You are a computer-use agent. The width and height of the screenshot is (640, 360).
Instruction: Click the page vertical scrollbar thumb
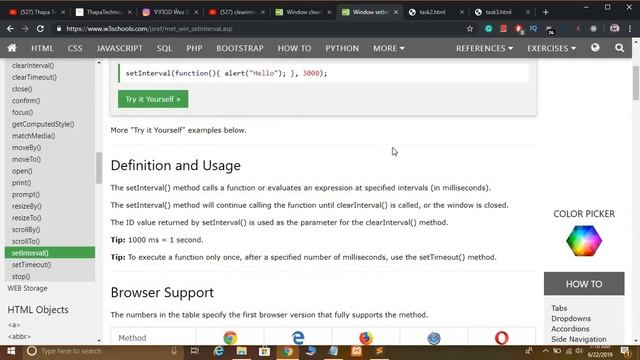pyautogui.click(x=636, y=83)
